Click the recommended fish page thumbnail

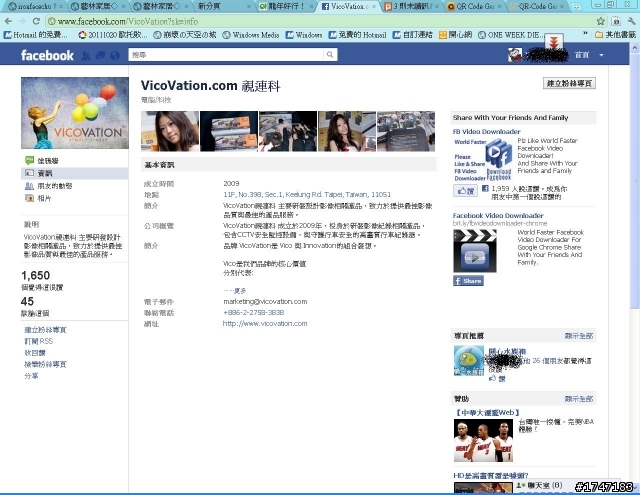pyautogui.click(x=469, y=360)
